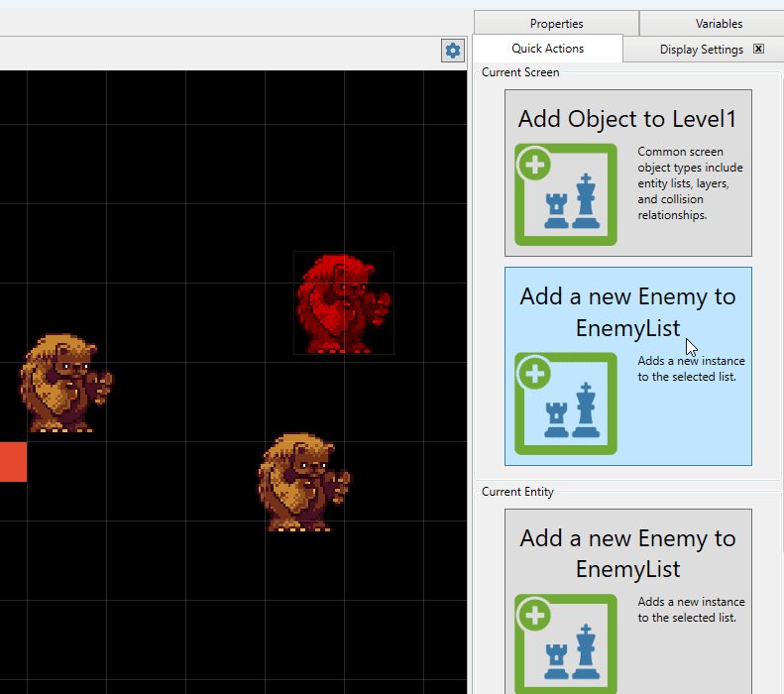The height and width of the screenshot is (694, 784).
Task: Click the chess-piece icon in the highlighted Current Screen card
Action: [x=566, y=404]
